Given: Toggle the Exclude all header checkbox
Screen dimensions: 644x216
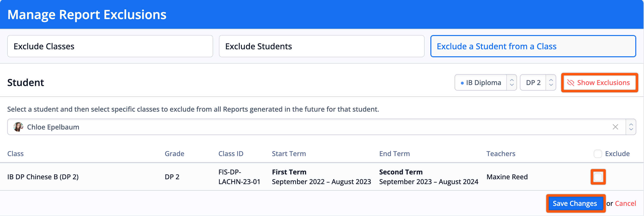Looking at the screenshot, I should point(598,154).
